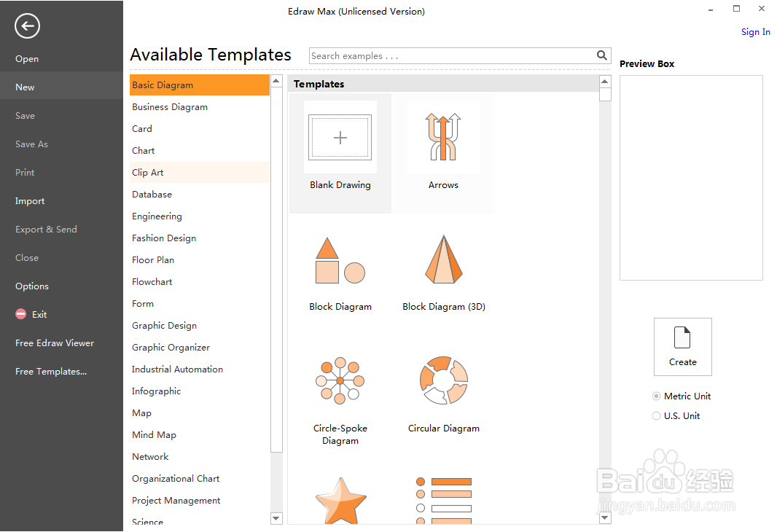The image size is (777, 532).
Task: Select Floor Plan category
Action: (200, 260)
